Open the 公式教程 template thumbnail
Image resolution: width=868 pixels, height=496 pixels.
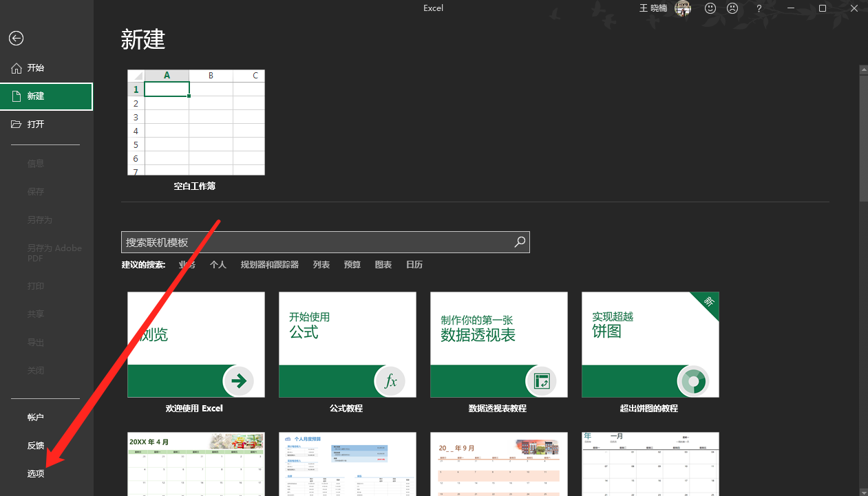pos(347,344)
